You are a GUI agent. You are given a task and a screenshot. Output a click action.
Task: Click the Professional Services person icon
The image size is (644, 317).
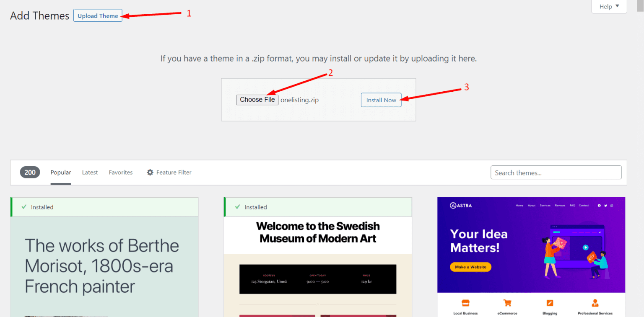[x=595, y=303]
